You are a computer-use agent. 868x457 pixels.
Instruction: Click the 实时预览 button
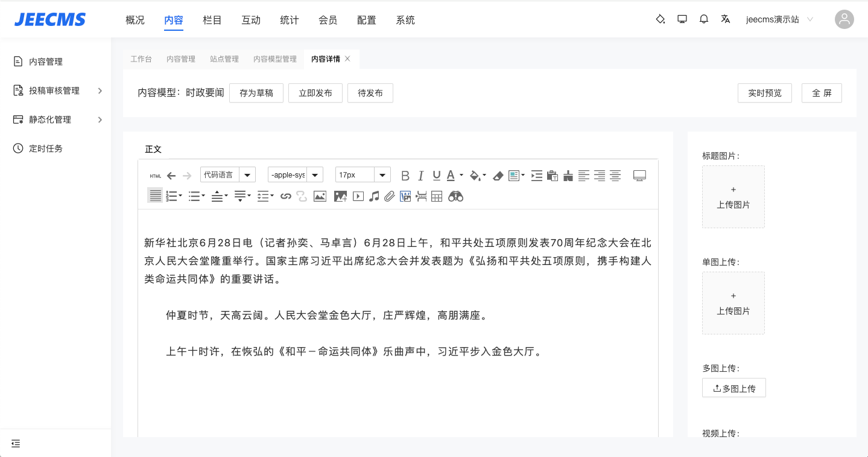pos(764,93)
